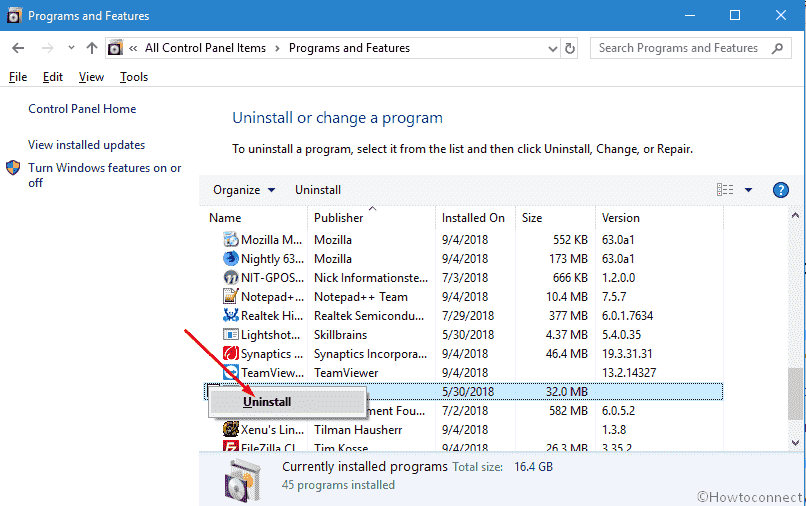Click the Synaptics driver icon
This screenshot has height=506, width=806.
(x=231, y=354)
